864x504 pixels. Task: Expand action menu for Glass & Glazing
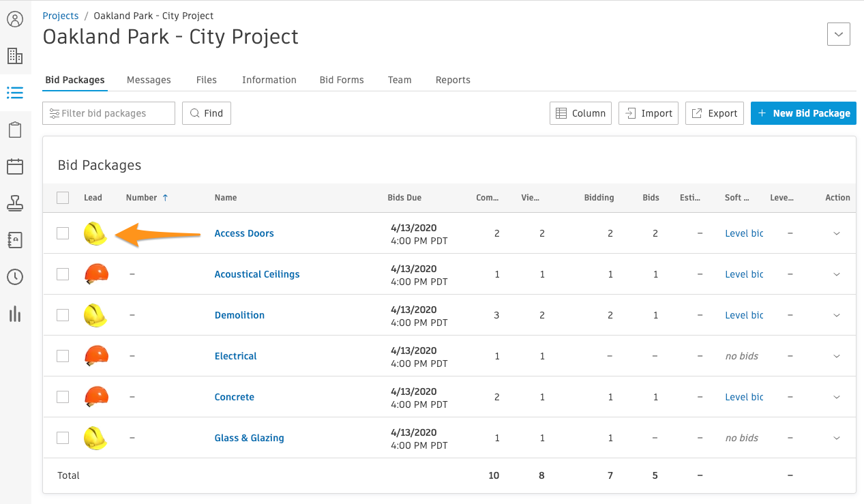point(837,438)
